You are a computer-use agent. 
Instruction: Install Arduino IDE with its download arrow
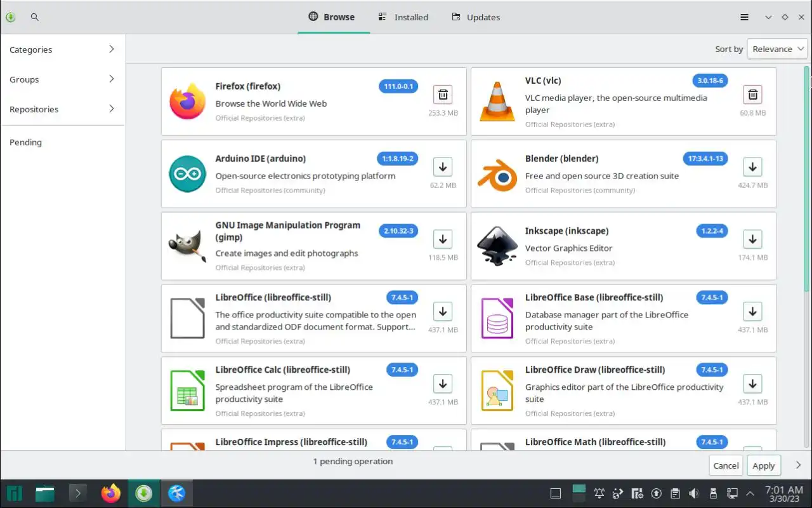[443, 167]
